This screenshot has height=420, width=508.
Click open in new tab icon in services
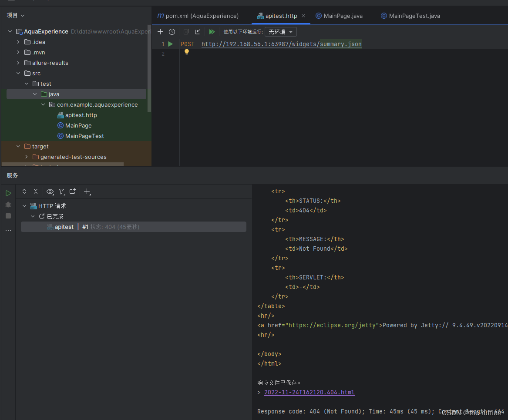73,192
